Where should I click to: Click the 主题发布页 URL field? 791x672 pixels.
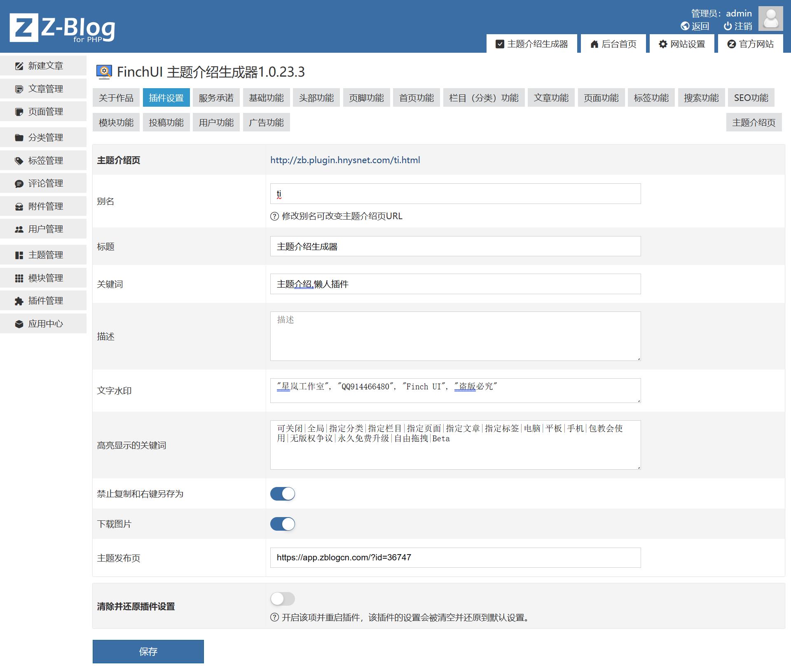(x=456, y=558)
